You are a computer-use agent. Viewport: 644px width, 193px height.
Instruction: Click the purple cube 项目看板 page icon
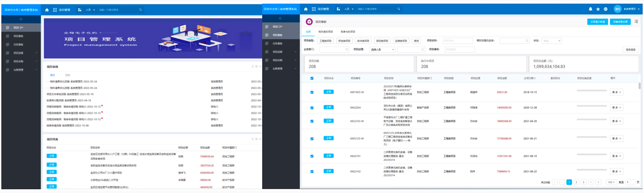[309, 22]
